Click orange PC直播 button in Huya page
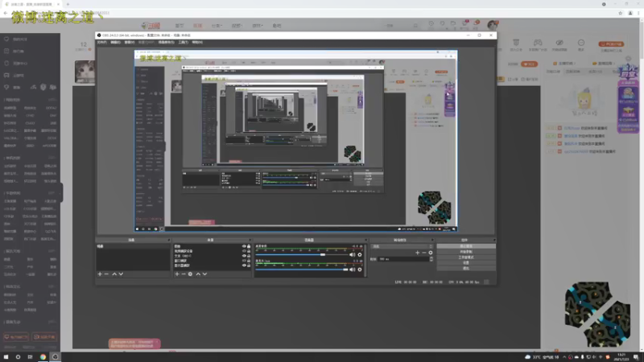Screen dimensions: 644x362 click(611, 44)
